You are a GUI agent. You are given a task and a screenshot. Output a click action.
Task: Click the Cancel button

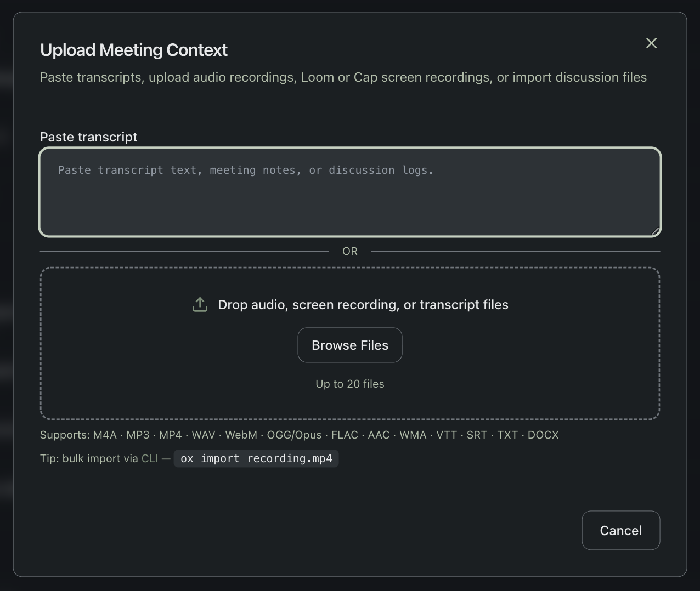pos(620,530)
